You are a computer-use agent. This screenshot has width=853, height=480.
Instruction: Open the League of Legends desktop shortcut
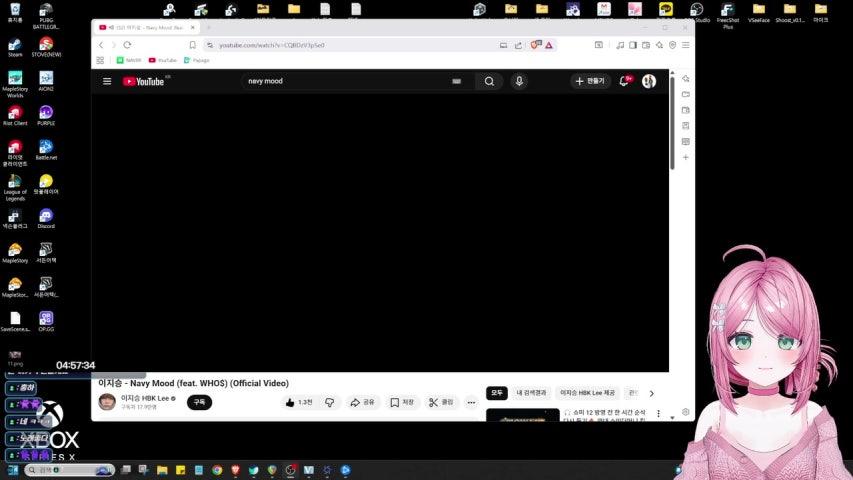coord(15,188)
